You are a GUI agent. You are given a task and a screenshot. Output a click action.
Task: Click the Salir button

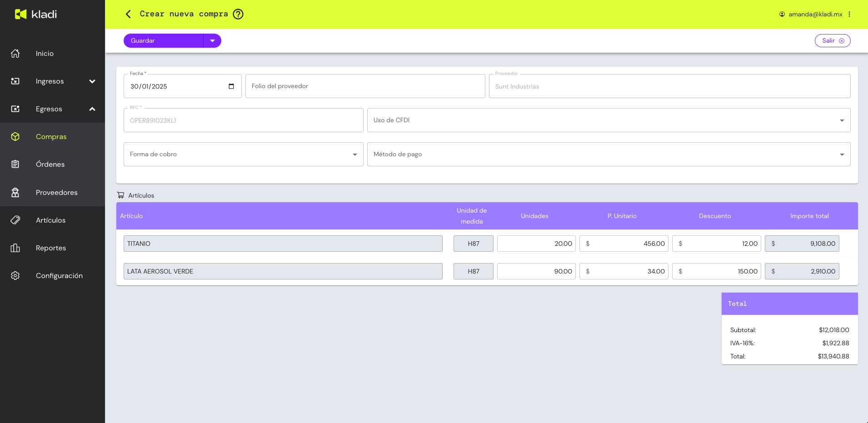click(x=833, y=41)
